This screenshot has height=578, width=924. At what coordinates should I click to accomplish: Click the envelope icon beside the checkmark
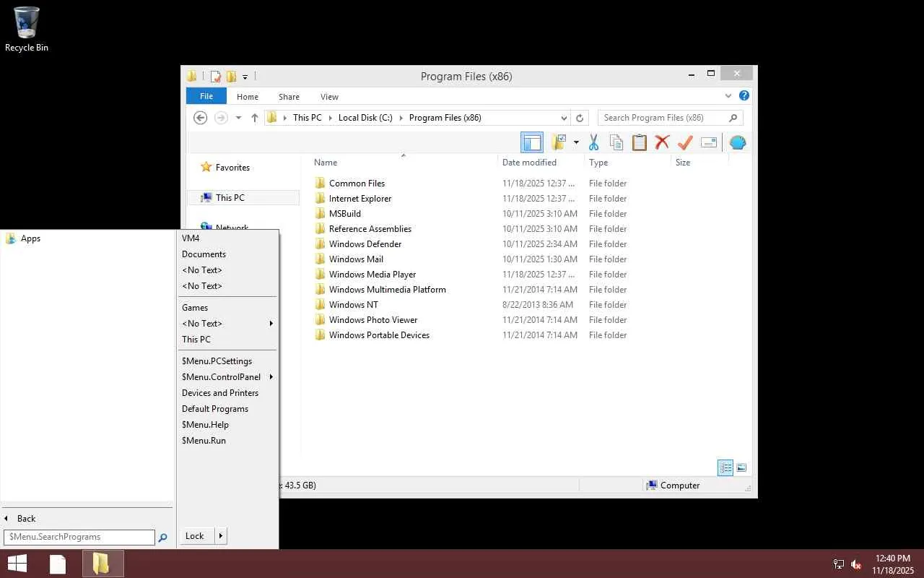point(709,142)
